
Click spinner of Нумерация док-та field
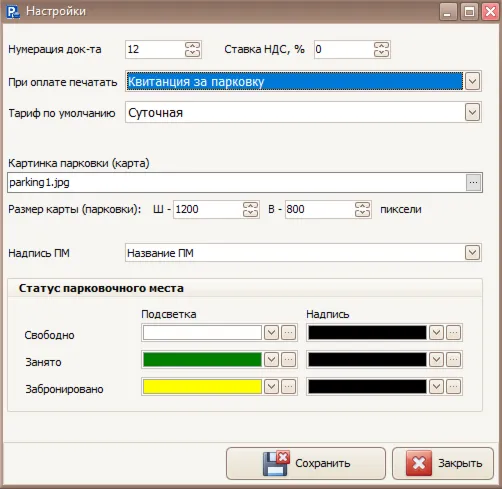pos(192,49)
